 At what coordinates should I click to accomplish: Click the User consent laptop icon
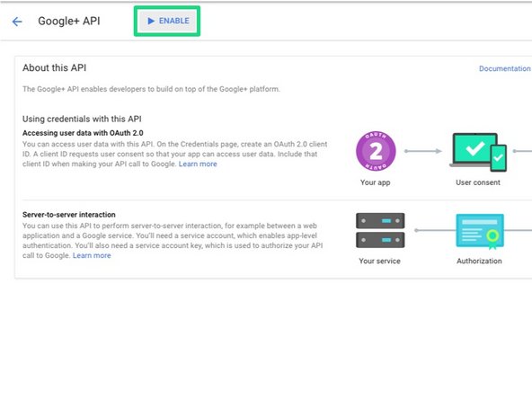click(x=478, y=153)
